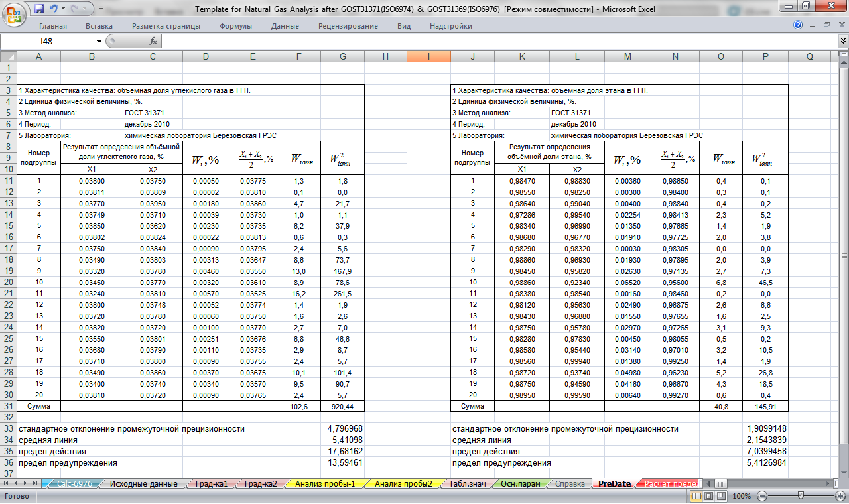The width and height of the screenshot is (849, 504).
Task: Open the Формулы ribbon tab
Action: (x=235, y=26)
